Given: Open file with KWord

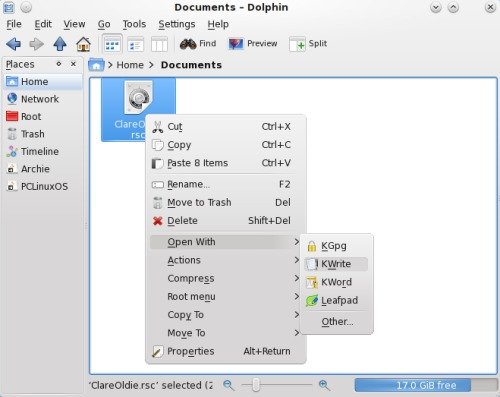Looking at the screenshot, I should point(336,282).
